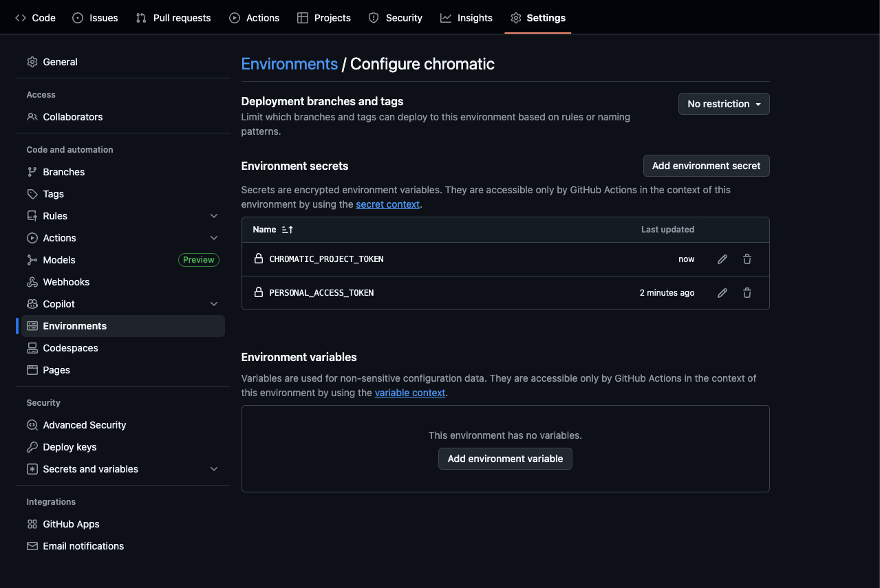Click the Webhooks icon in sidebar
880x588 pixels.
pyautogui.click(x=32, y=282)
